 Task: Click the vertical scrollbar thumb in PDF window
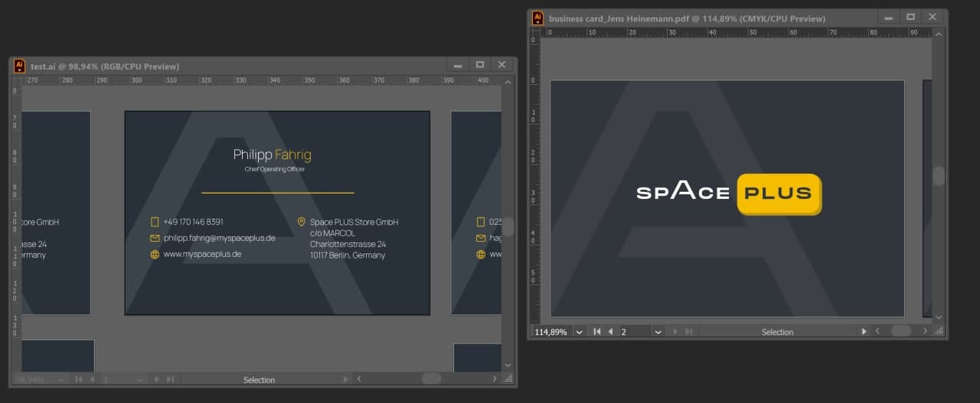(939, 176)
